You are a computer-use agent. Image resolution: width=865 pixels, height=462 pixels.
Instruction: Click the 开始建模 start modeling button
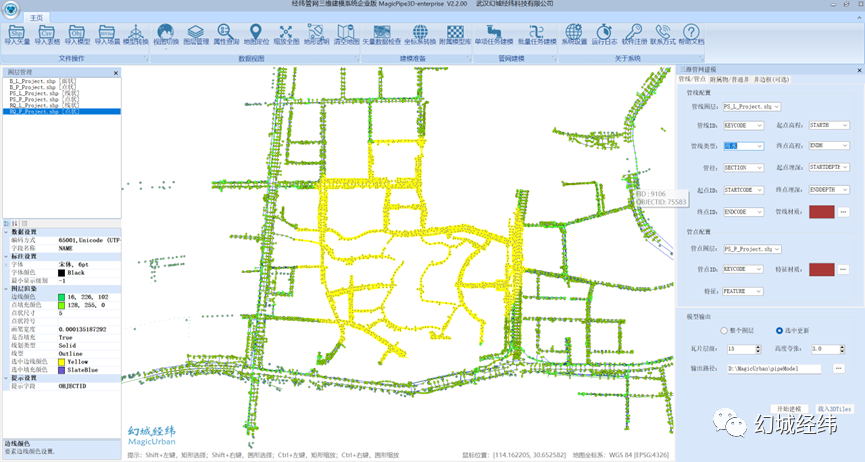point(789,409)
